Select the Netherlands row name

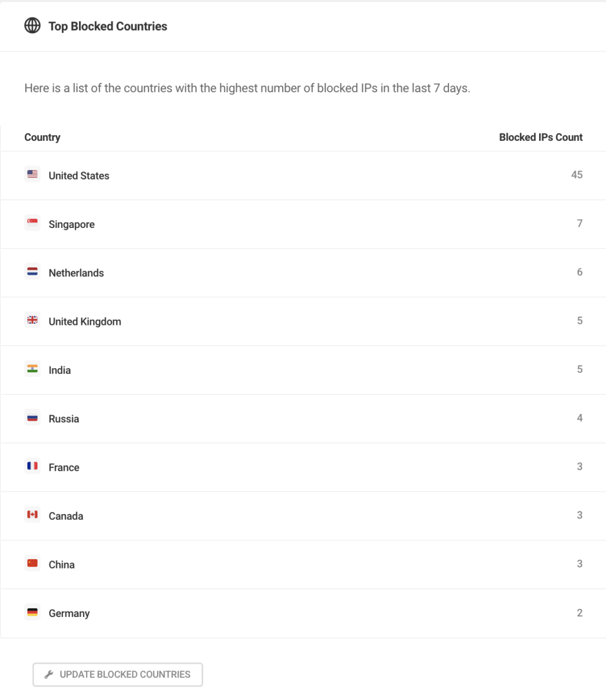(x=76, y=273)
